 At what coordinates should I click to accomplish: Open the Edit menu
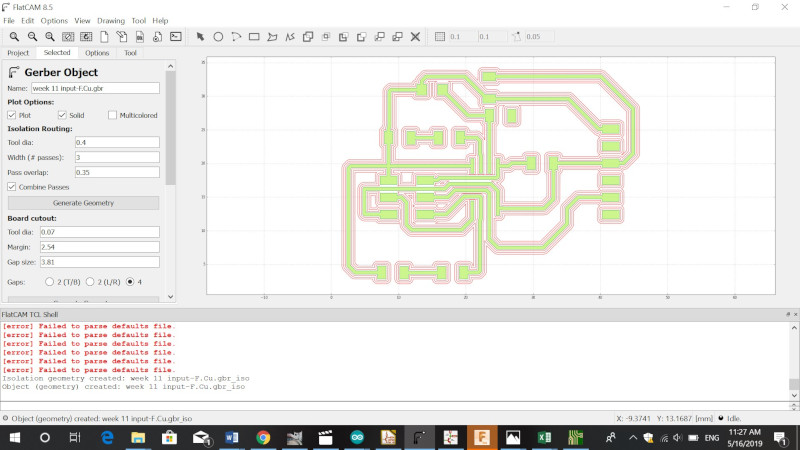(x=28, y=21)
